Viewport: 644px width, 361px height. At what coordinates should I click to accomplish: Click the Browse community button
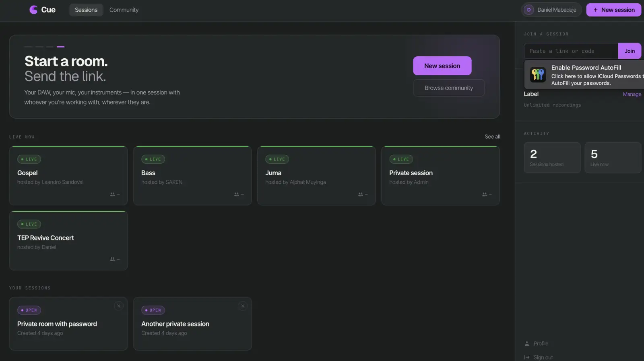[x=449, y=88]
